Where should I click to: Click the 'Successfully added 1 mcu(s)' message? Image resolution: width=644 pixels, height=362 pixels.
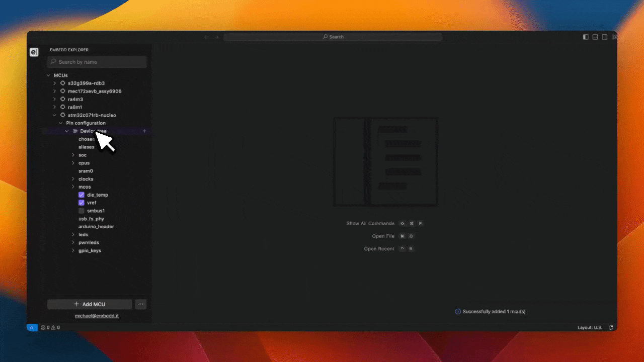coord(494,312)
